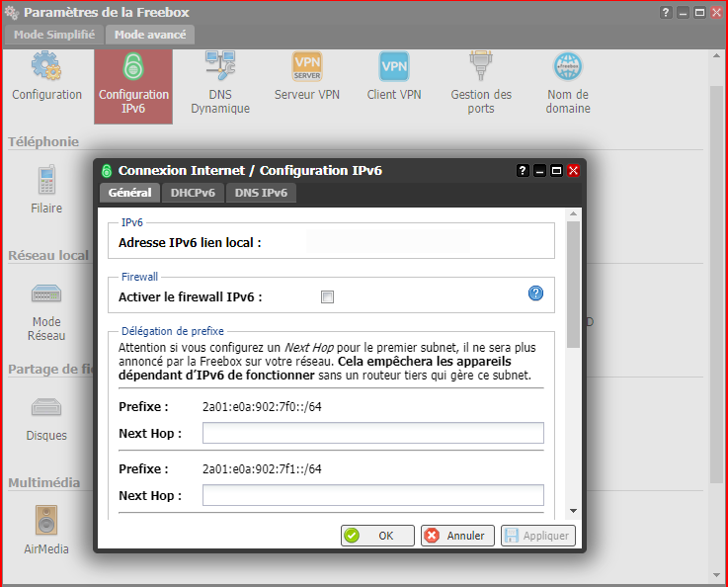This screenshot has width=728, height=587.
Task: Open the Client VPN icon
Action: (394, 66)
